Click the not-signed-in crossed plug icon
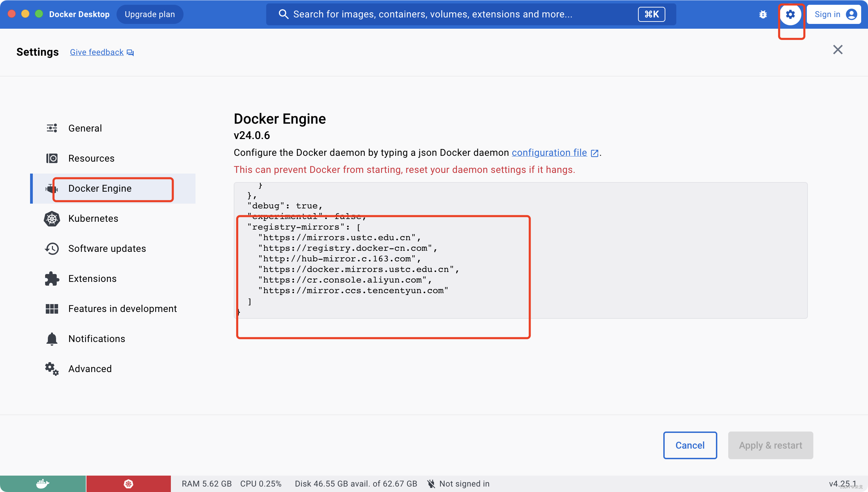The image size is (868, 492). point(431,484)
